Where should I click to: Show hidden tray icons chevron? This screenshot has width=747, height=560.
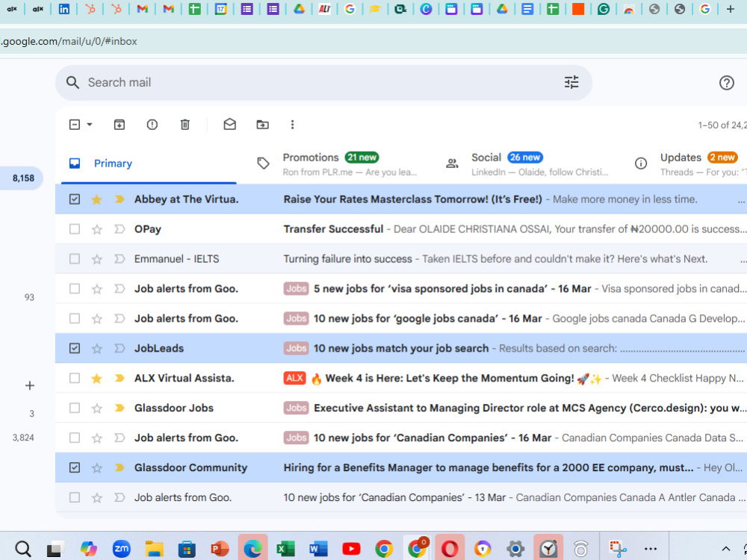click(x=725, y=549)
